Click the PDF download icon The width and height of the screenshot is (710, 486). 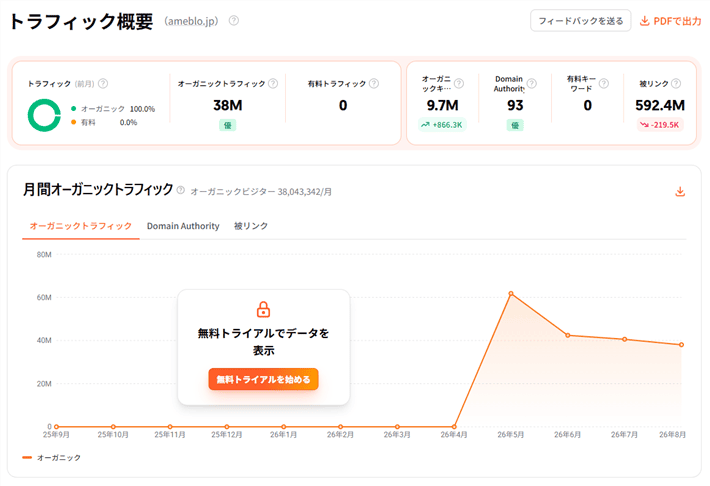click(644, 21)
